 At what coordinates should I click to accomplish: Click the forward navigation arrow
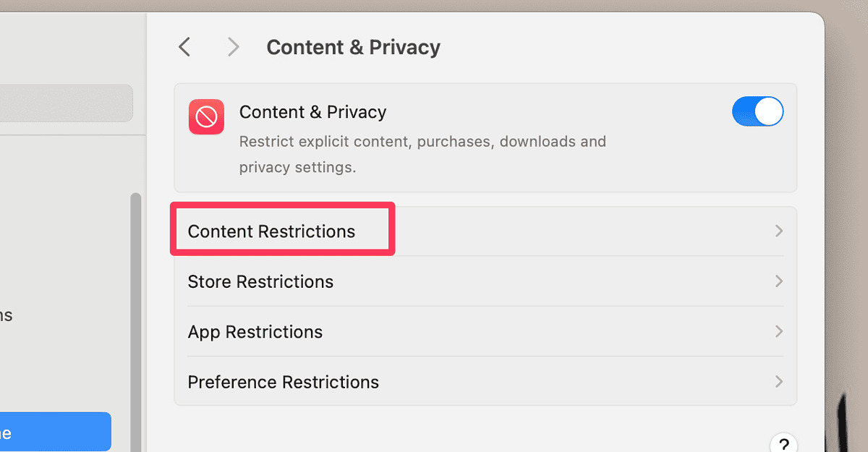(233, 46)
